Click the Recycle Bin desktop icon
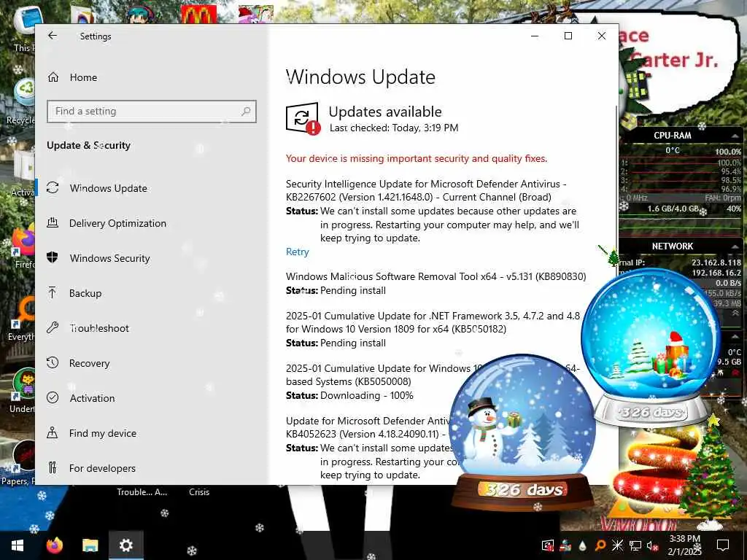 (21, 102)
